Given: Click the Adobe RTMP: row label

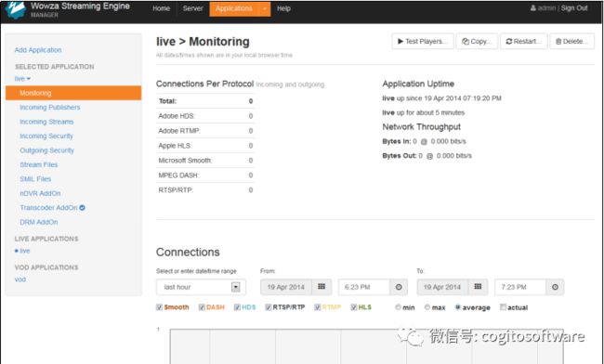Looking at the screenshot, I should coord(179,131).
